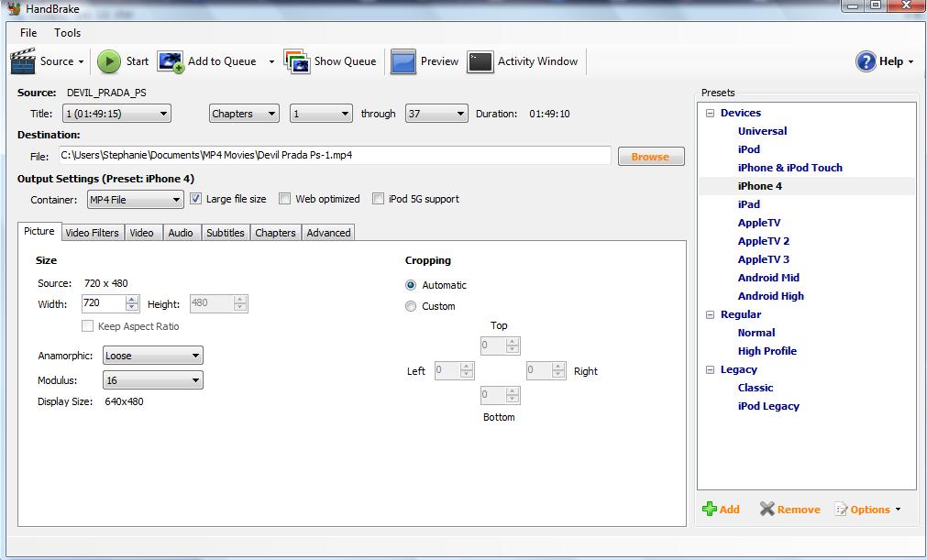Click the Options preset icon

point(841,510)
